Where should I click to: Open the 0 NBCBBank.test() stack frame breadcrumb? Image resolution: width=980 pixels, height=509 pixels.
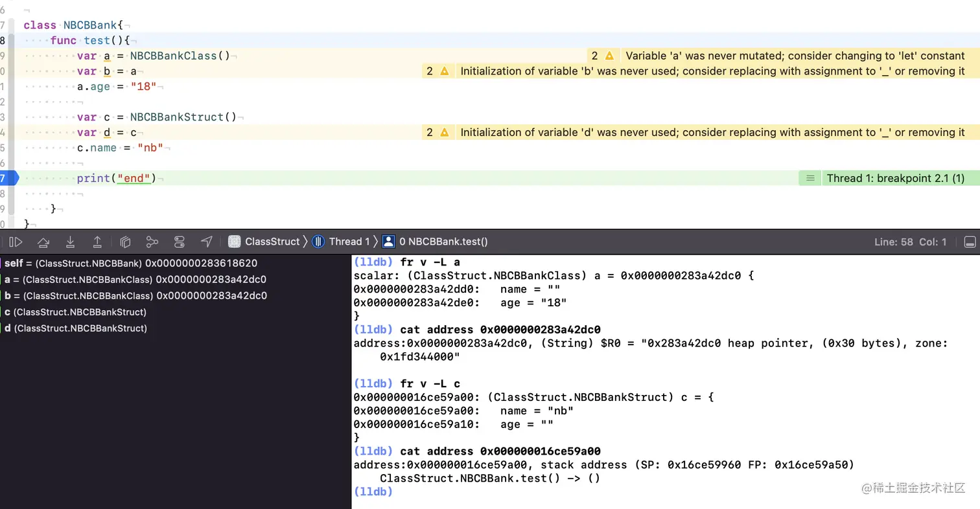pyautogui.click(x=435, y=242)
